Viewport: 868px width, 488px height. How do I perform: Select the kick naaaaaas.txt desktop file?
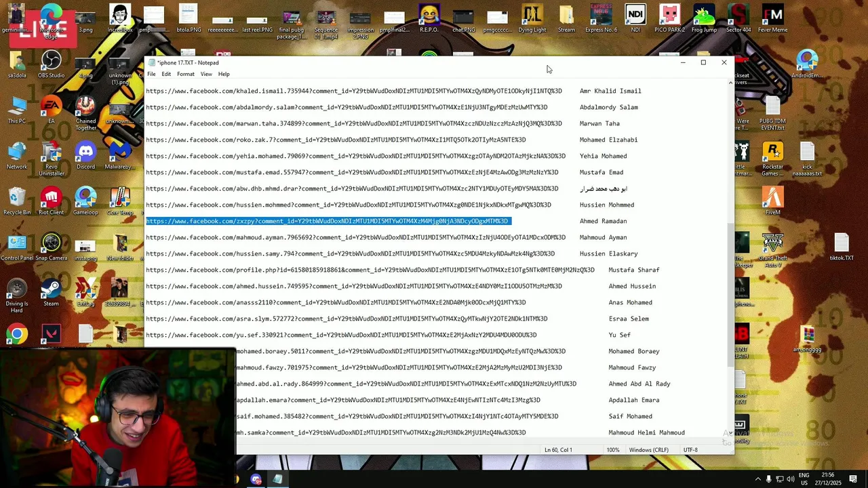click(x=806, y=159)
